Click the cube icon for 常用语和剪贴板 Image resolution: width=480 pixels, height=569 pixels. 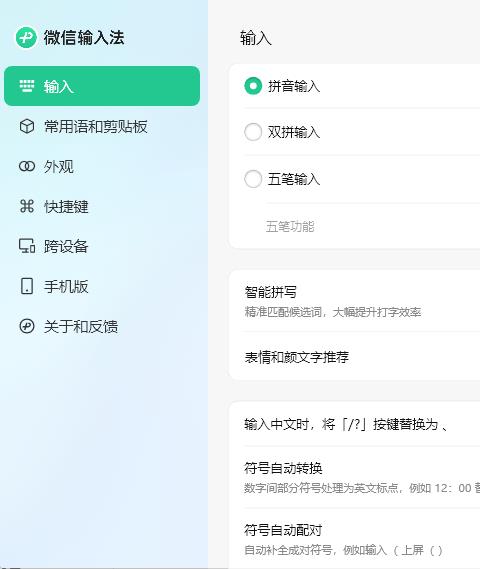click(x=27, y=126)
